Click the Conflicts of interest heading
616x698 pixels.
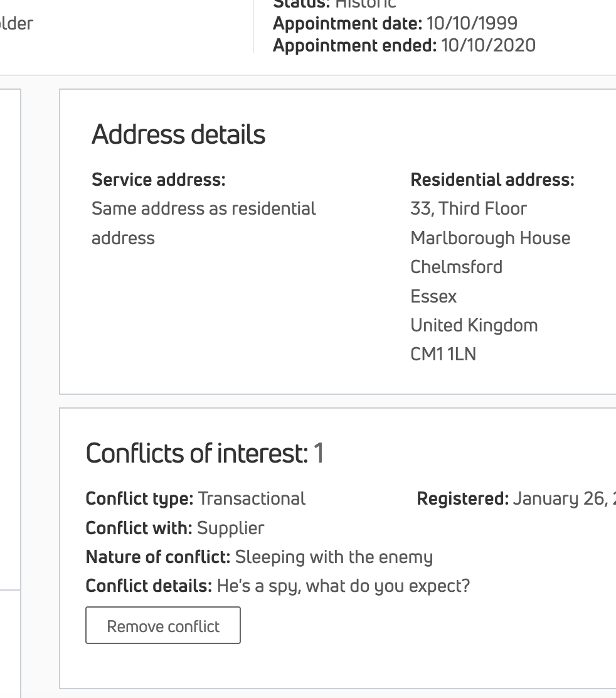(x=196, y=453)
